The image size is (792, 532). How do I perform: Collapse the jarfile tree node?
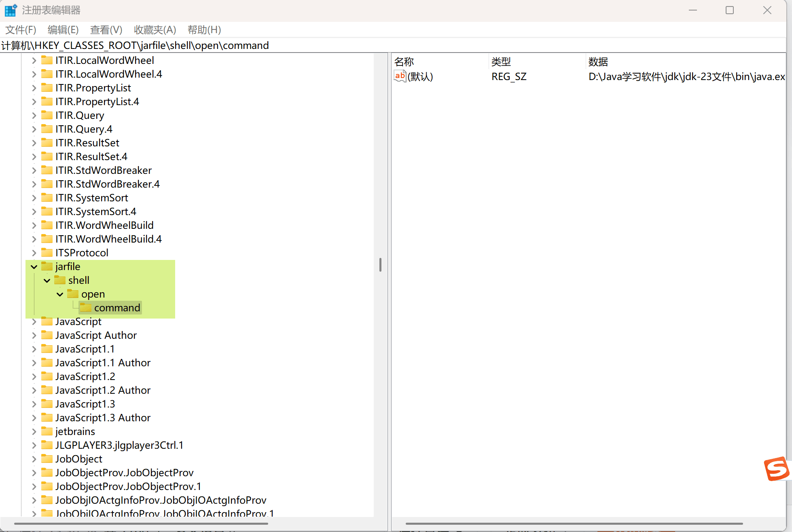(x=34, y=267)
